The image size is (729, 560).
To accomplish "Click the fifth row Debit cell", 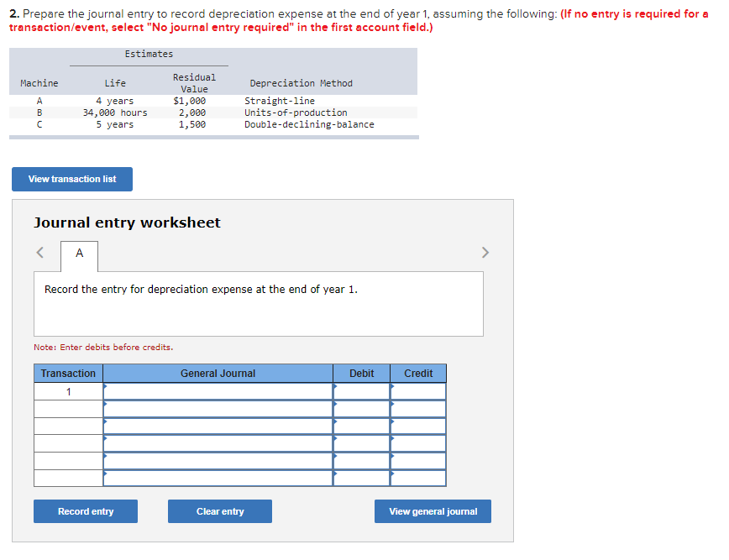I will [x=362, y=461].
